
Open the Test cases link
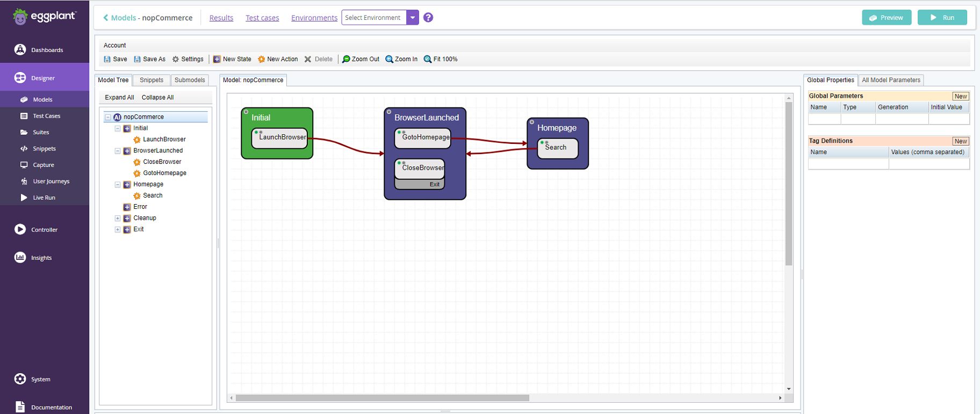pos(262,18)
